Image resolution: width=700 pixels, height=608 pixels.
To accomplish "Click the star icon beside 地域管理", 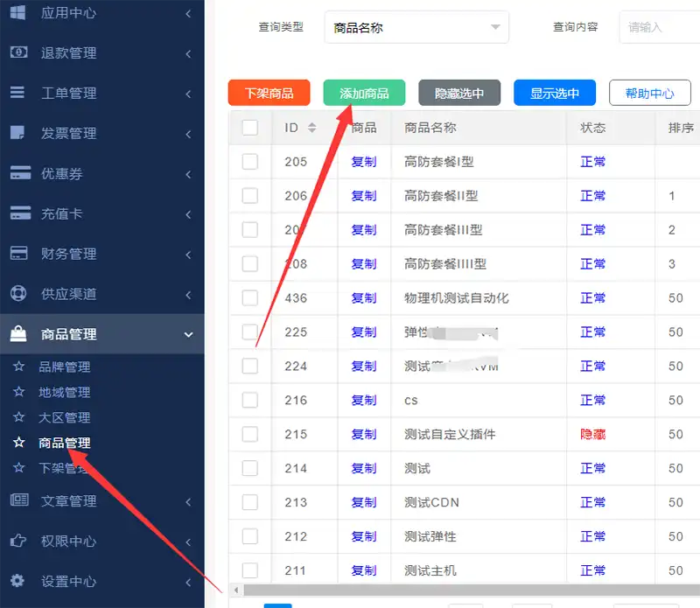I will point(18,392).
